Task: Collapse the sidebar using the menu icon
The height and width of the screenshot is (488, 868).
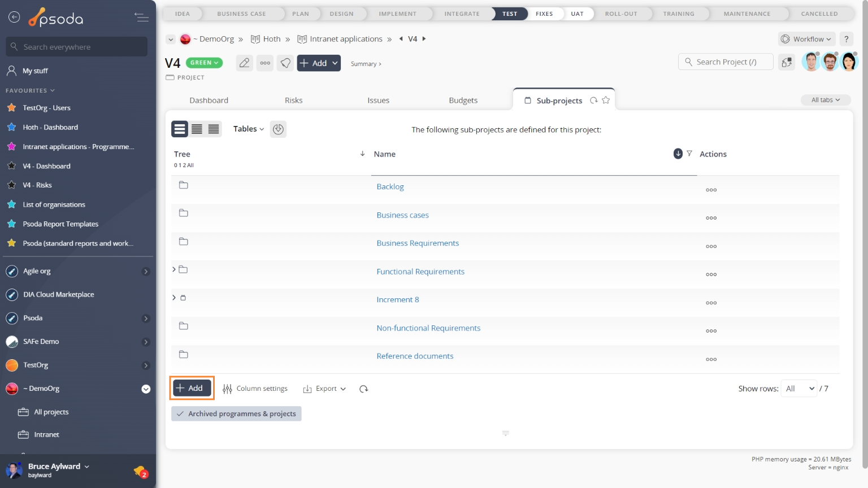Action: tap(141, 18)
